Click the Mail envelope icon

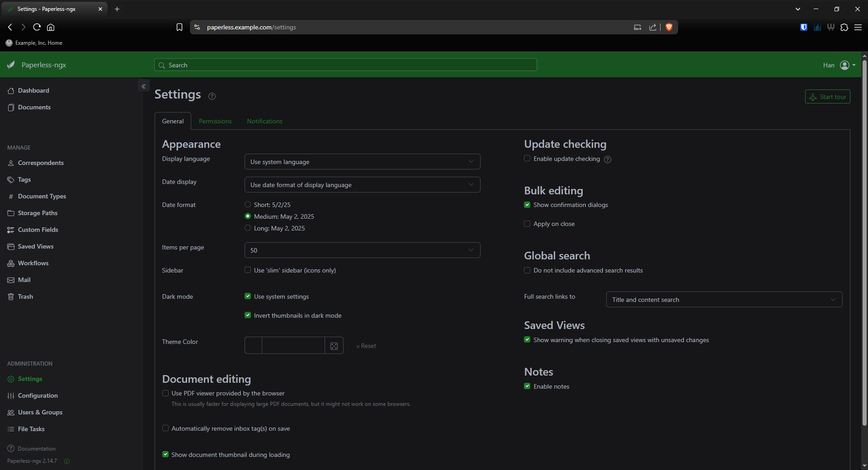11,280
